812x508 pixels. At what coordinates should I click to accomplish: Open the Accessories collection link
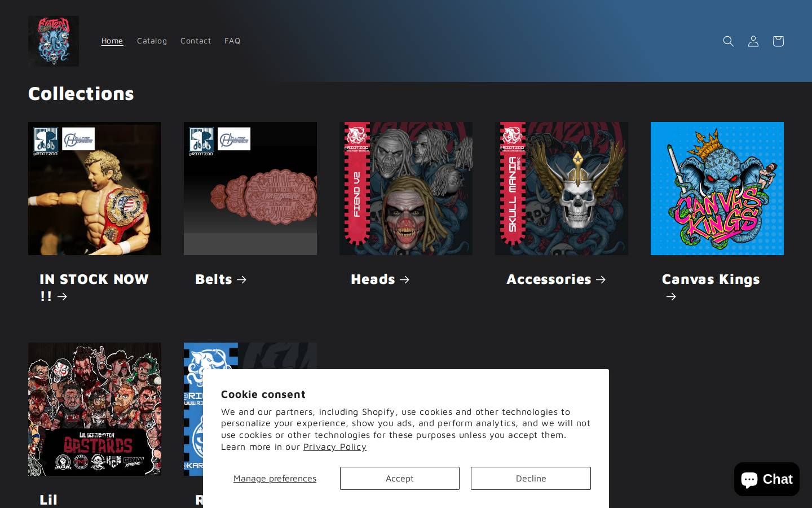click(x=556, y=279)
